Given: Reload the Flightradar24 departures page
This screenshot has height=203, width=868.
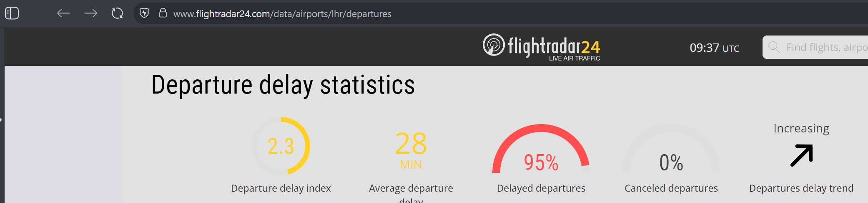Looking at the screenshot, I should 118,13.
